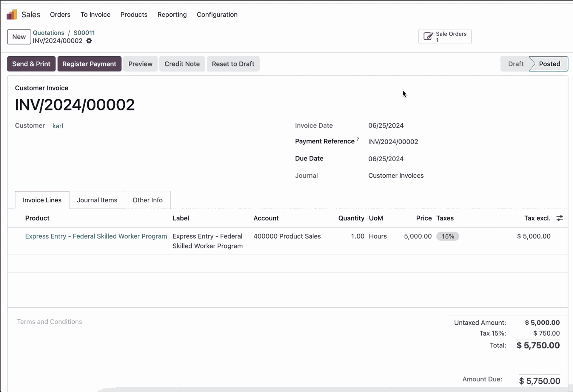573x392 pixels.
Task: Click the Credit Note button
Action: point(182,64)
